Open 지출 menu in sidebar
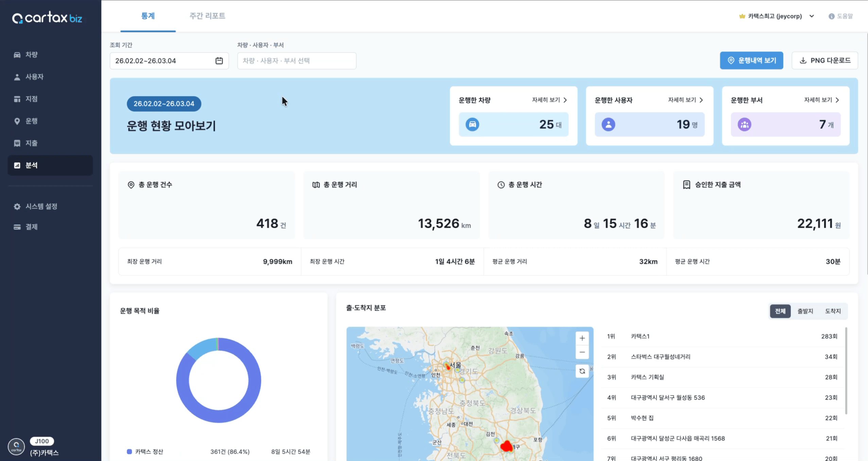This screenshot has height=461, width=868. click(31, 143)
